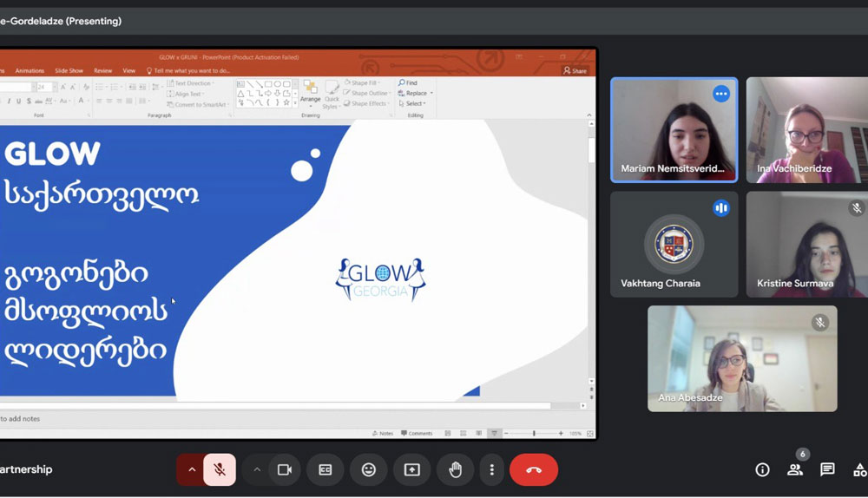Click the present screen icon

coord(412,469)
